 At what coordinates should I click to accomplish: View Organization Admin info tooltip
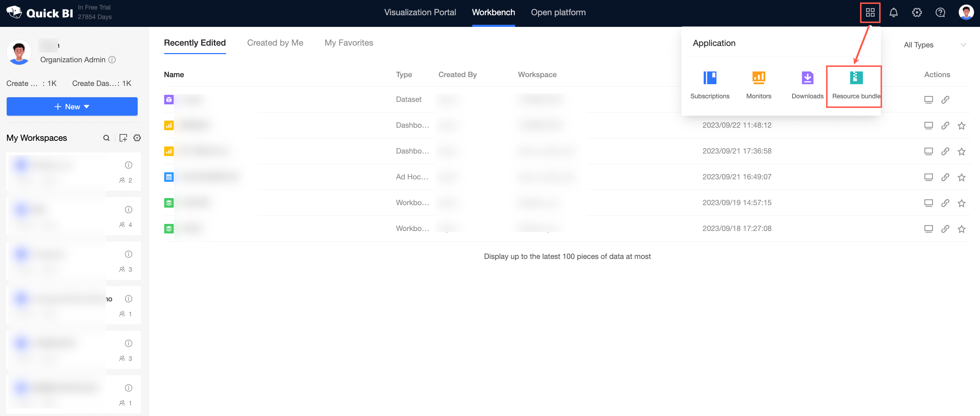(x=112, y=60)
